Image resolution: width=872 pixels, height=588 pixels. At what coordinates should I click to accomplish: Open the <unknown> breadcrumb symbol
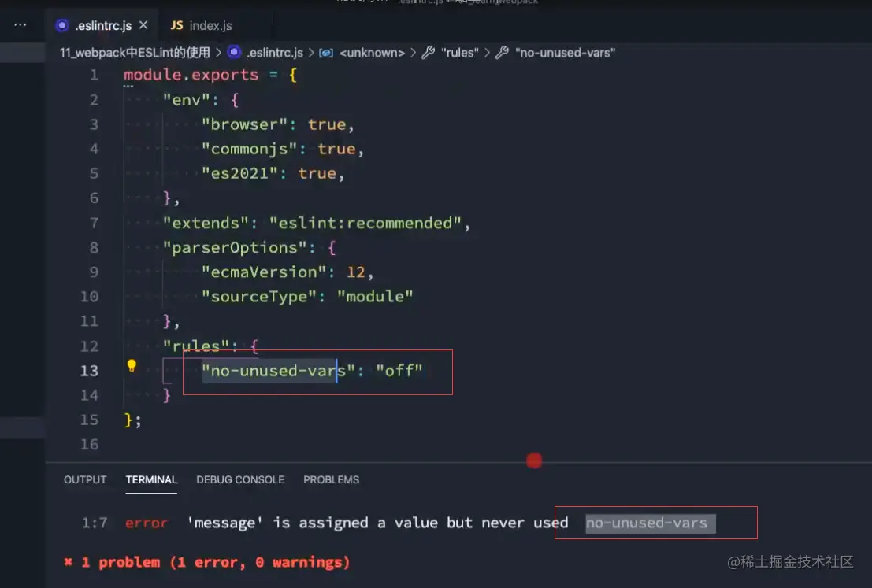[x=372, y=52]
